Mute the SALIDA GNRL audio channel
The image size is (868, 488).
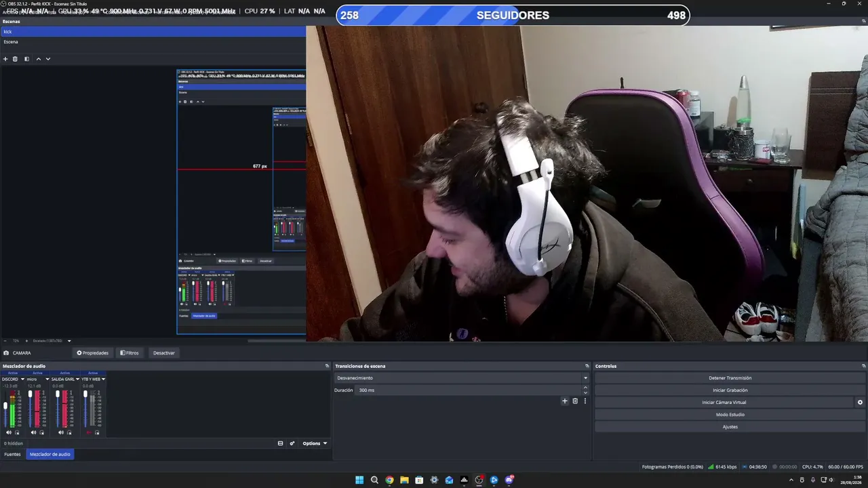click(x=61, y=432)
